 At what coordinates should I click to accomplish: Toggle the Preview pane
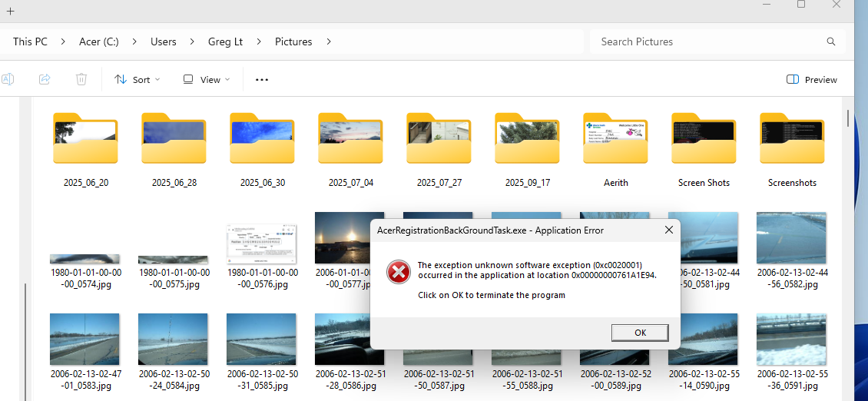click(x=811, y=80)
